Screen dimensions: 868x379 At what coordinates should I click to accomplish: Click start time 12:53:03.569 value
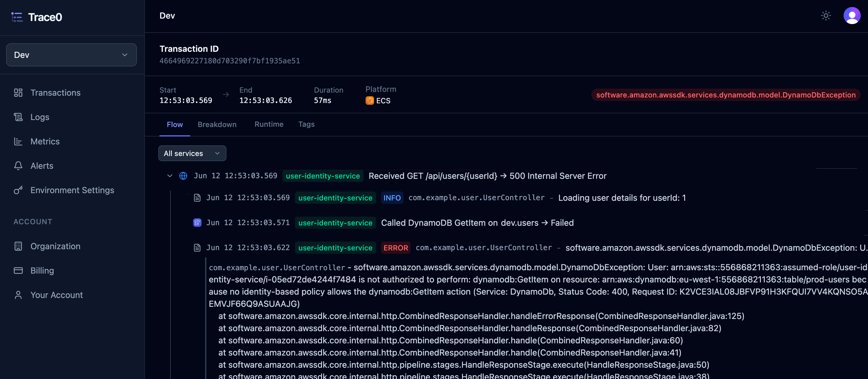tap(186, 101)
